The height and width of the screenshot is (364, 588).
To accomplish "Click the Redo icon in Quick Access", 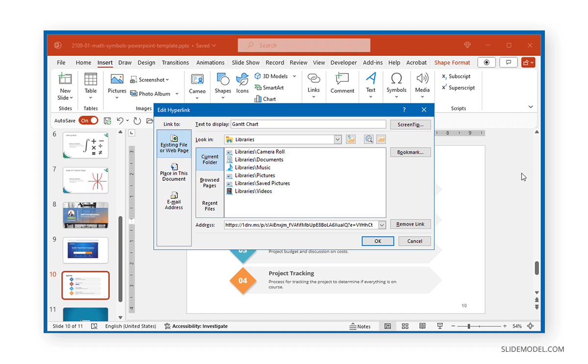I will [x=137, y=121].
